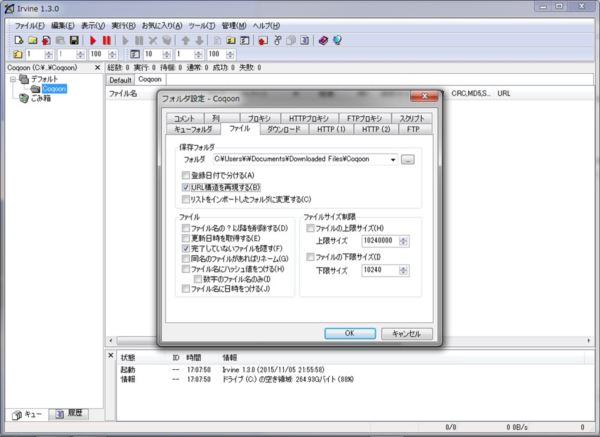Click キャンセル button in dialog
This screenshot has width=600, height=437.
click(x=407, y=333)
